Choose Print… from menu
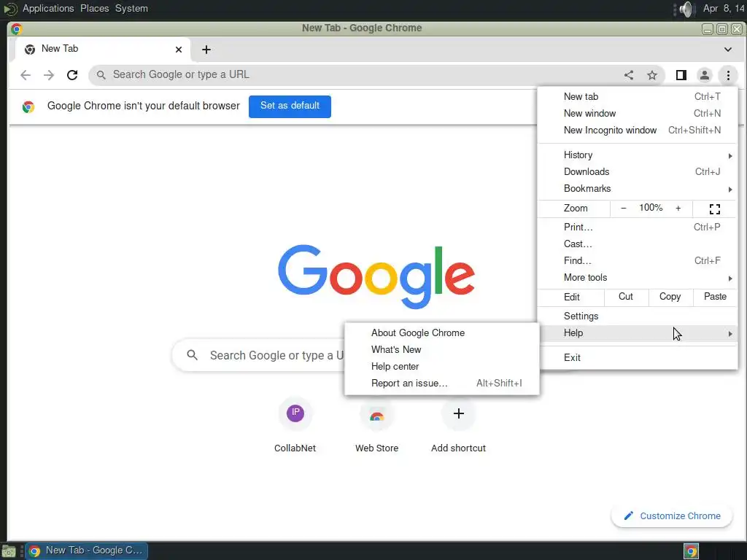747x560 pixels. click(x=638, y=227)
